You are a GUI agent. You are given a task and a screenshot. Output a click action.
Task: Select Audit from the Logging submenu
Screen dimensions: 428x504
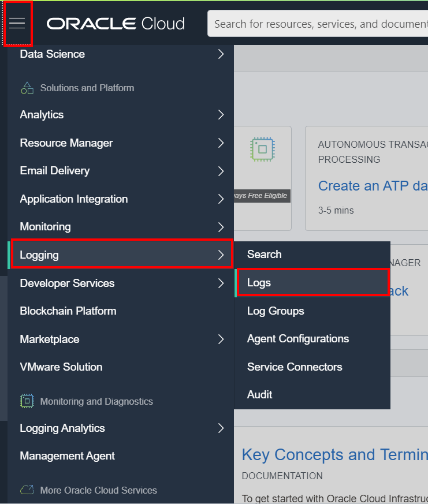coord(259,394)
